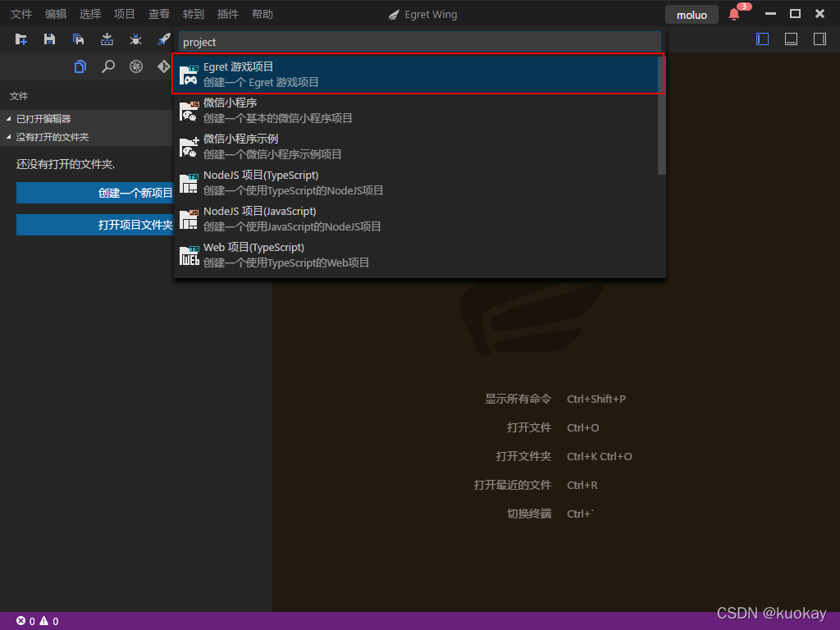Open the 项目 menu

125,15
